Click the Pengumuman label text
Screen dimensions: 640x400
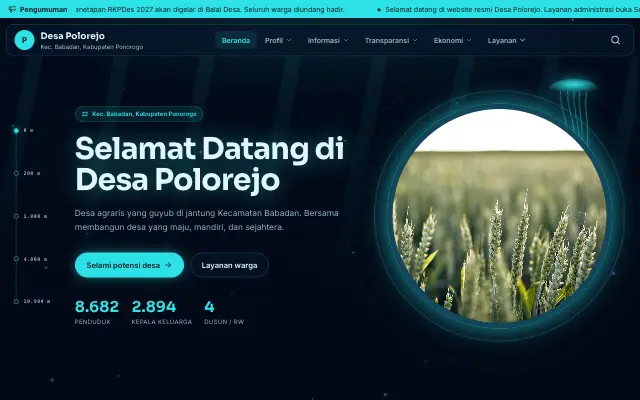coord(43,9)
